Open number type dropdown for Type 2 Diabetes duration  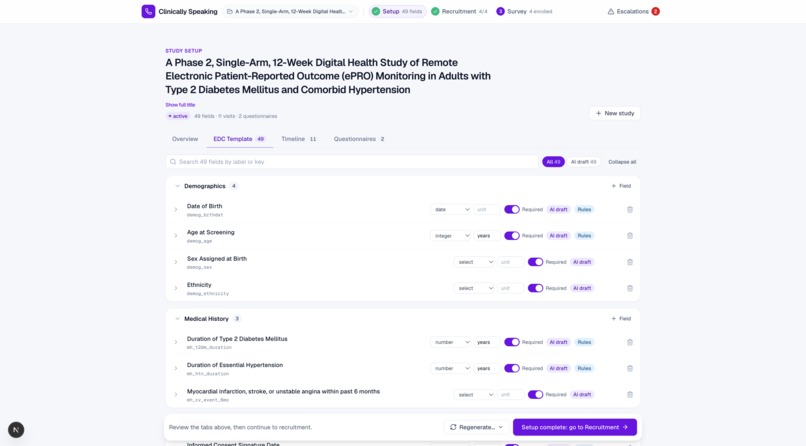click(450, 342)
